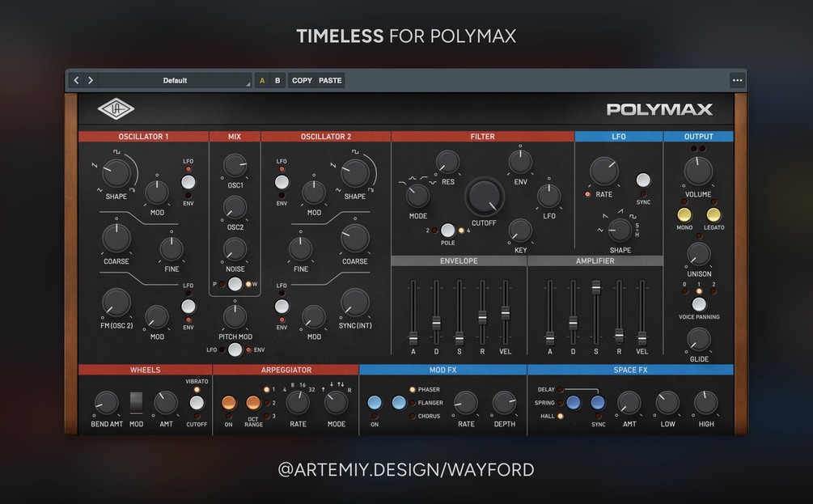Go to the next preset arrow
Image resolution: width=813 pixels, height=504 pixels.
(91, 80)
